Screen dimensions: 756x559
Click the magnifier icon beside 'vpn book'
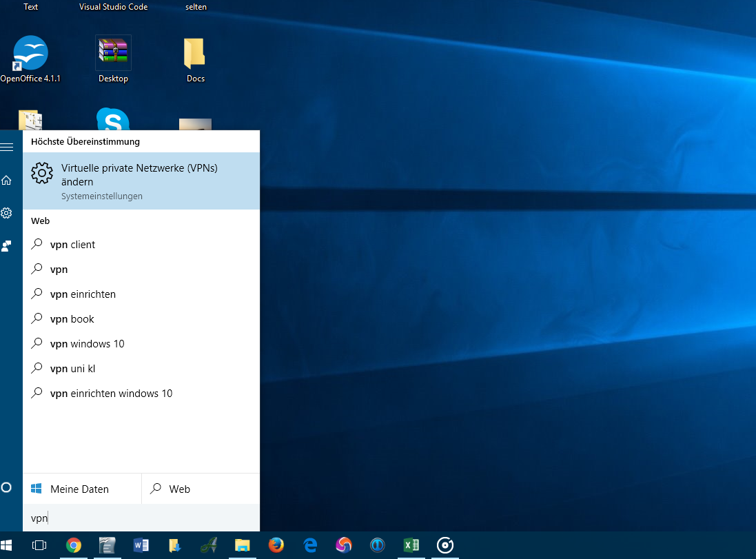37,318
